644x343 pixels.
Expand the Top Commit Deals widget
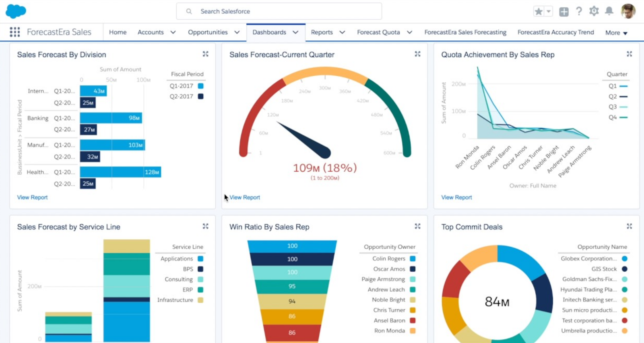click(x=629, y=227)
